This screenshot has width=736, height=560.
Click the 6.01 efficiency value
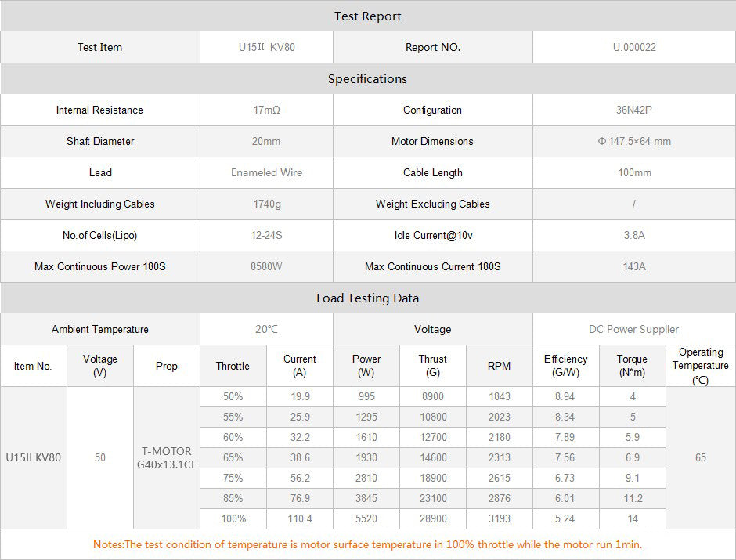point(565,498)
